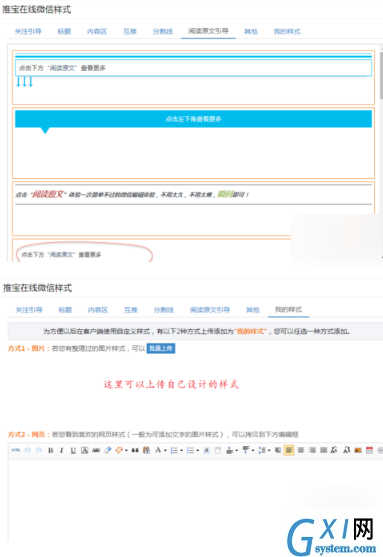Toggle italic formatting

(x=61, y=450)
